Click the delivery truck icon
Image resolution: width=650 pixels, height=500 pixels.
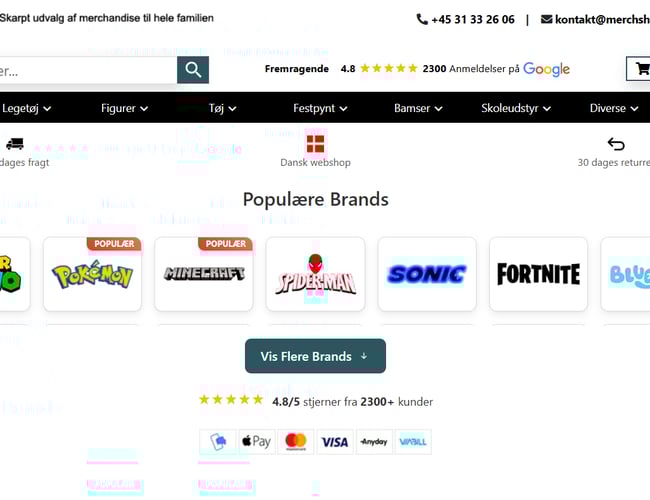[15, 144]
